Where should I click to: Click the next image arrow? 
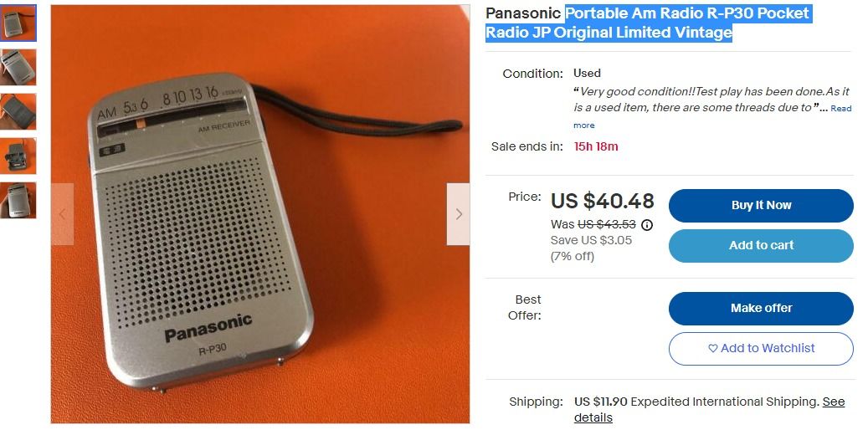[459, 214]
